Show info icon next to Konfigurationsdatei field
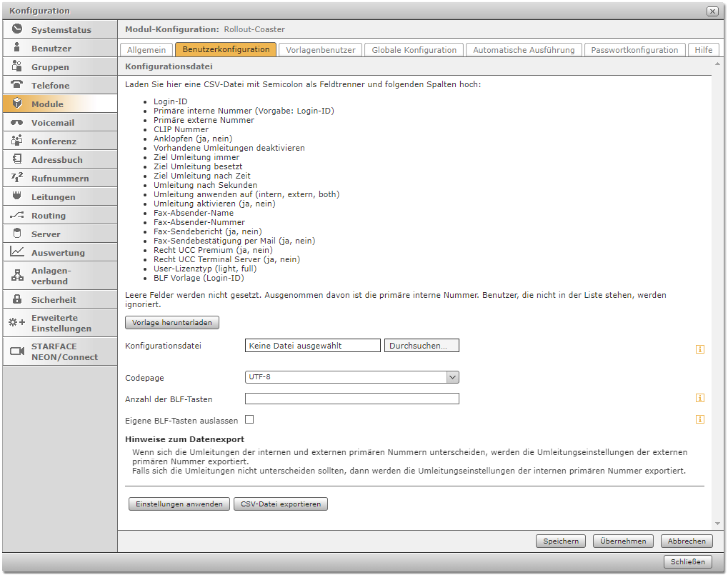This screenshot has width=728, height=575. click(699, 349)
